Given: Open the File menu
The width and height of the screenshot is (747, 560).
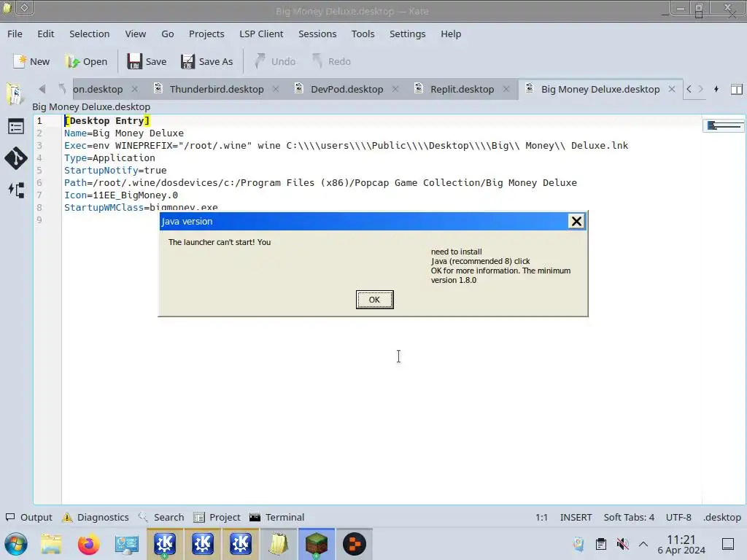Looking at the screenshot, I should (15, 34).
